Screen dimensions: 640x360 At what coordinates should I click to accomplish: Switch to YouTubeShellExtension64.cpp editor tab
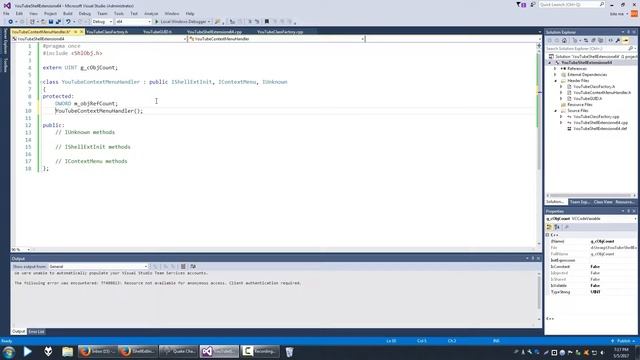[x=214, y=31]
